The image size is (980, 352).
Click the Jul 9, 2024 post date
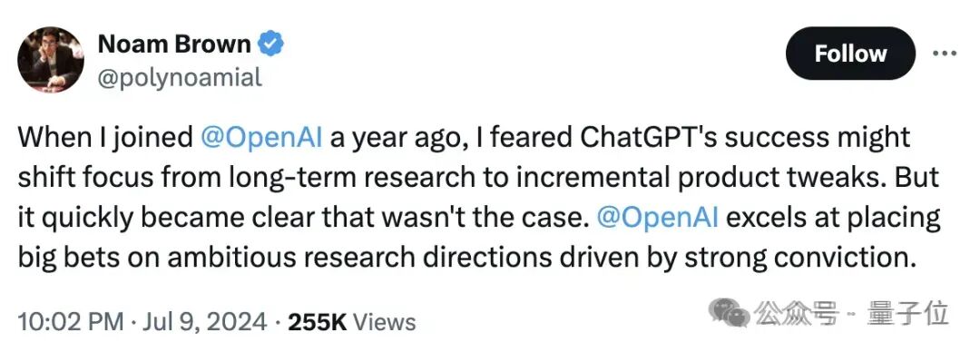(205, 322)
